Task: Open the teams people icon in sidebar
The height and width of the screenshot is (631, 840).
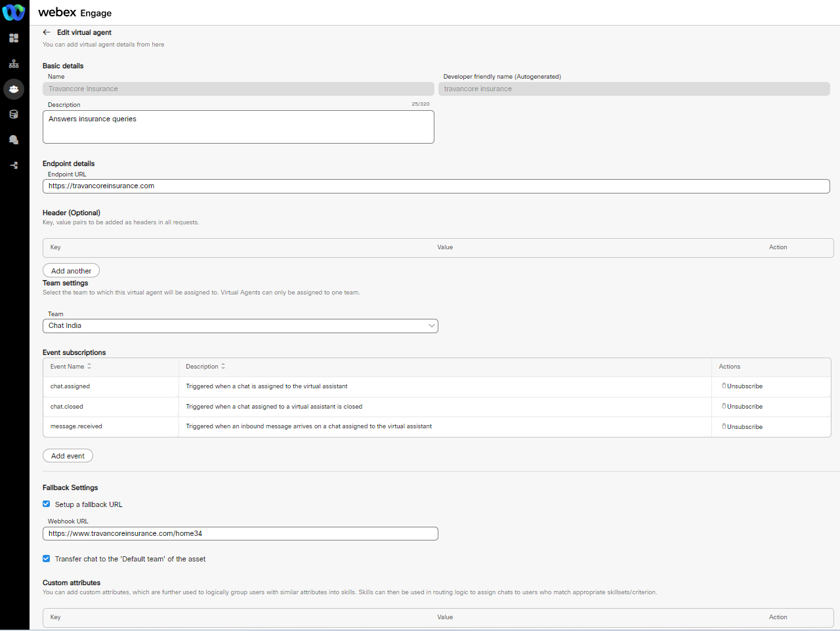Action: (14, 89)
